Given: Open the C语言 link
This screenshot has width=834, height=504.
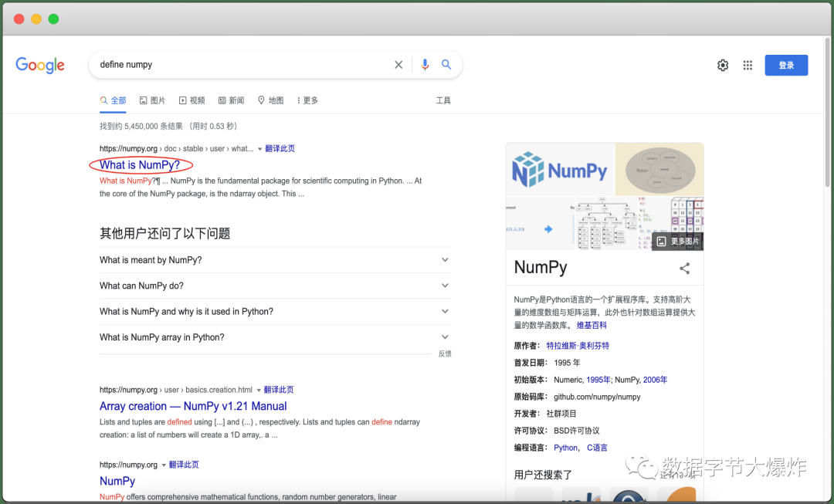Looking at the screenshot, I should (x=597, y=448).
